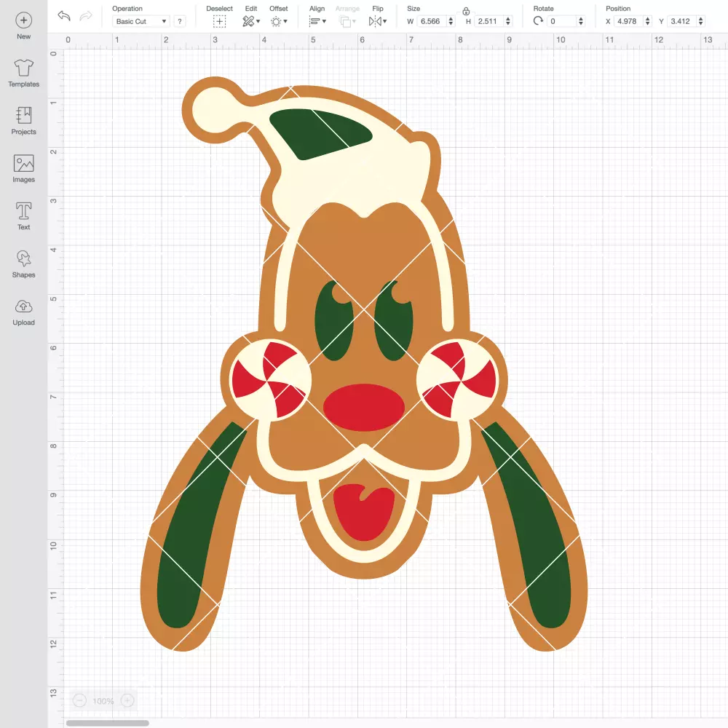The width and height of the screenshot is (728, 728).
Task: Open the Arrange dropdown
Action: point(348,21)
